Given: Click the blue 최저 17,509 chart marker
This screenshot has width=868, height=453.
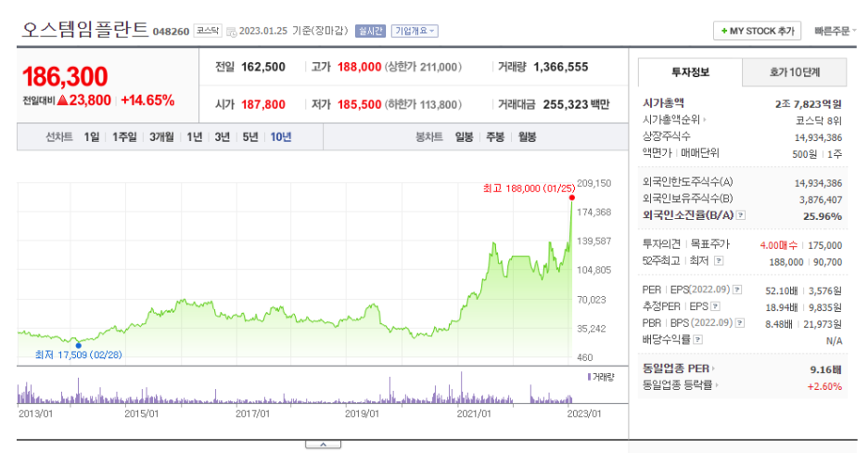Looking at the screenshot, I should coord(79,345).
